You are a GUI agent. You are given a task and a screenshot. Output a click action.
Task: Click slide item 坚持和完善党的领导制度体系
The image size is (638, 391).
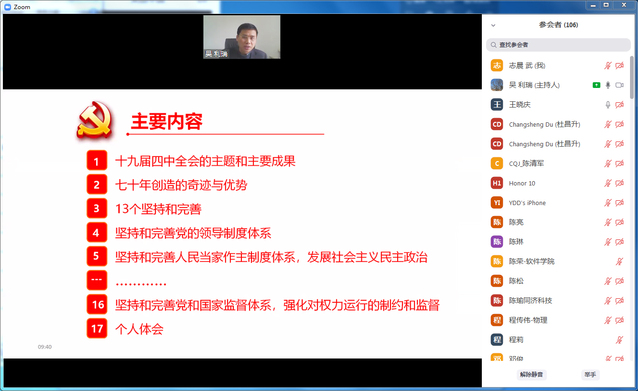pos(193,233)
